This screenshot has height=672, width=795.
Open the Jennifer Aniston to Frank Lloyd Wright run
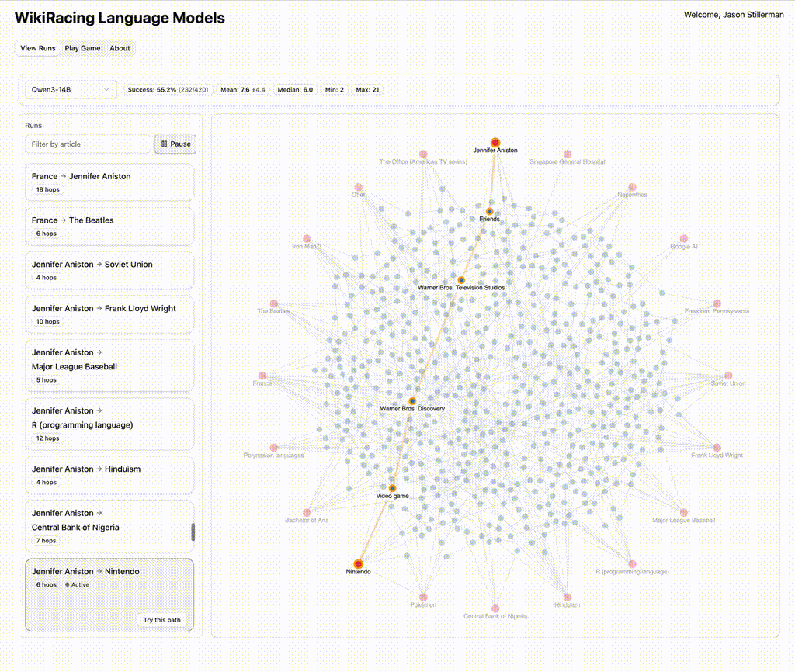(109, 315)
